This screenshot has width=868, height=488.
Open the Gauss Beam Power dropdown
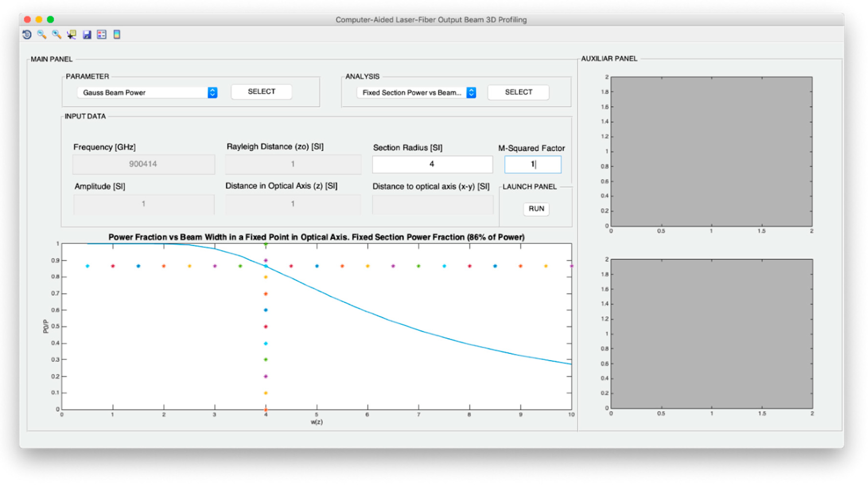point(147,93)
